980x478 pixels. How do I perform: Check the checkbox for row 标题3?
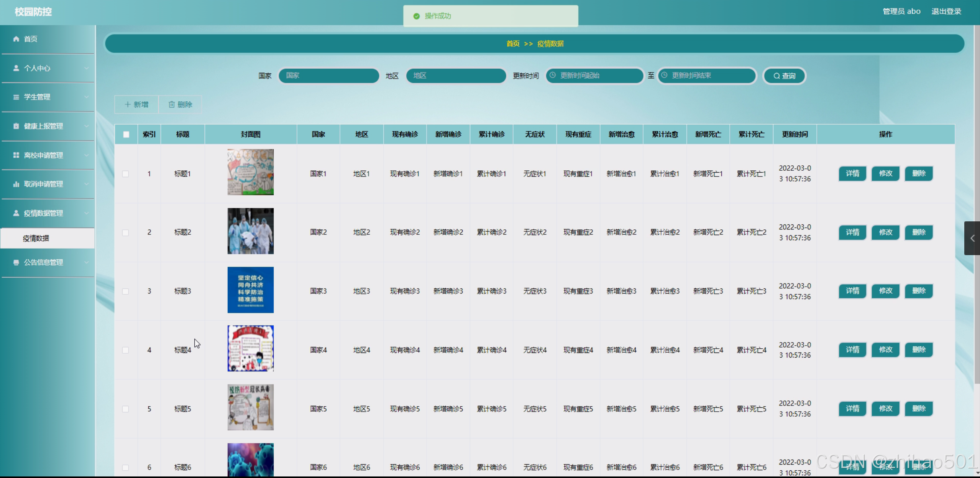coord(125,291)
